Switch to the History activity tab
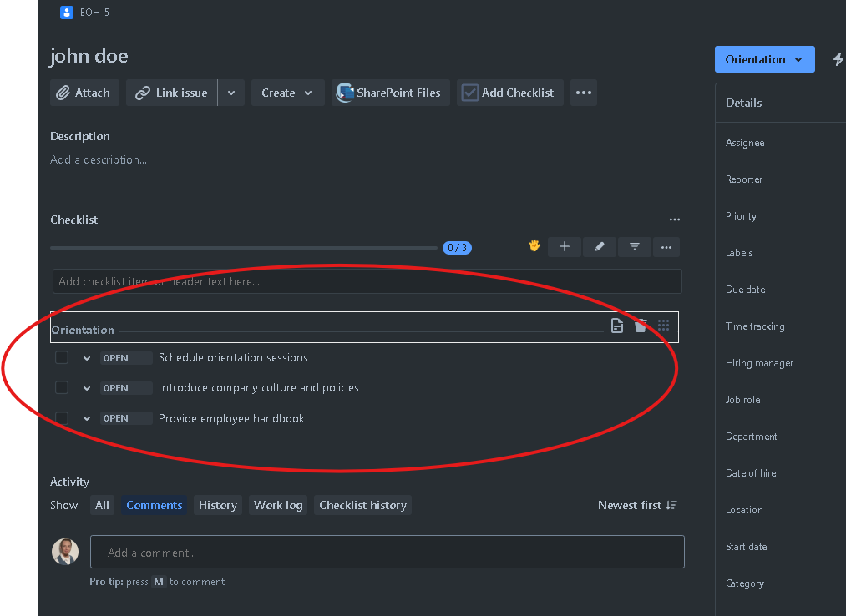The image size is (846, 616). 217,506
